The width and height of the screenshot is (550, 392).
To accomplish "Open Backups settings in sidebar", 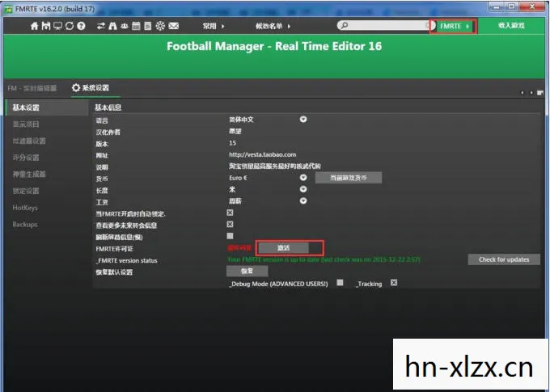I will point(25,225).
